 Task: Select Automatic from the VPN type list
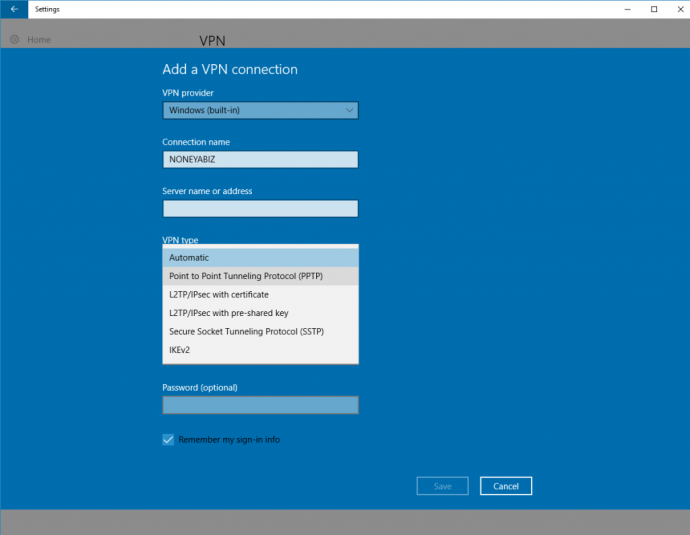coord(260,258)
